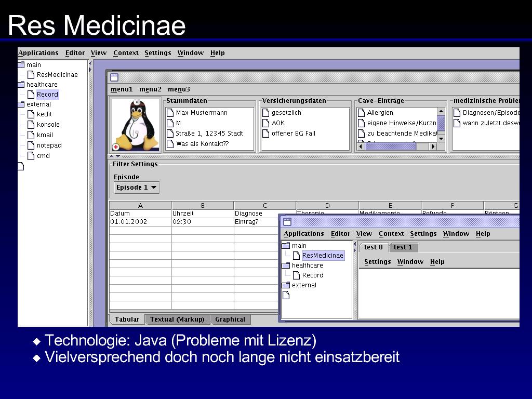The image size is (532, 399).
Task: Click the Tux penguin doctor image
Action: click(136, 125)
